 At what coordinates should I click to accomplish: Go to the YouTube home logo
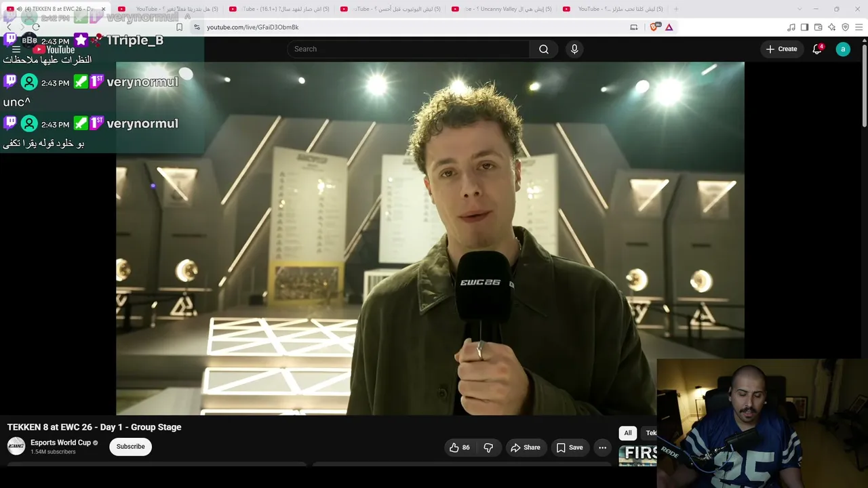pos(54,49)
